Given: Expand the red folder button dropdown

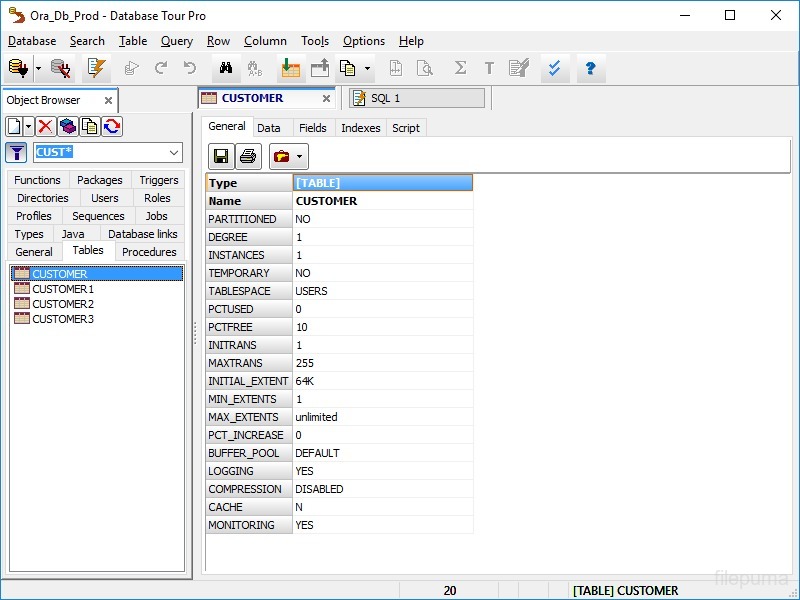Looking at the screenshot, I should tap(299, 156).
